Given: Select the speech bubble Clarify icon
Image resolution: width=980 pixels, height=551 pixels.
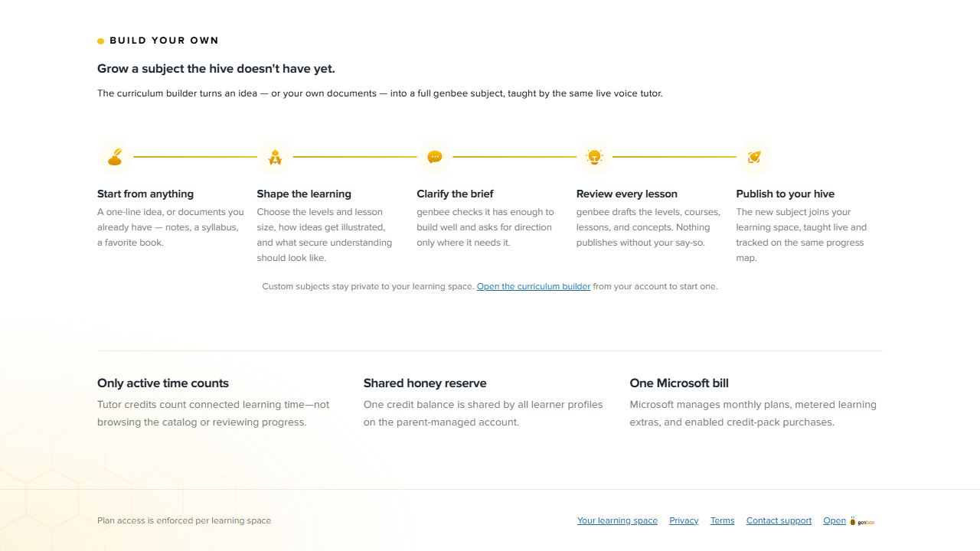Looking at the screenshot, I should tap(435, 157).
